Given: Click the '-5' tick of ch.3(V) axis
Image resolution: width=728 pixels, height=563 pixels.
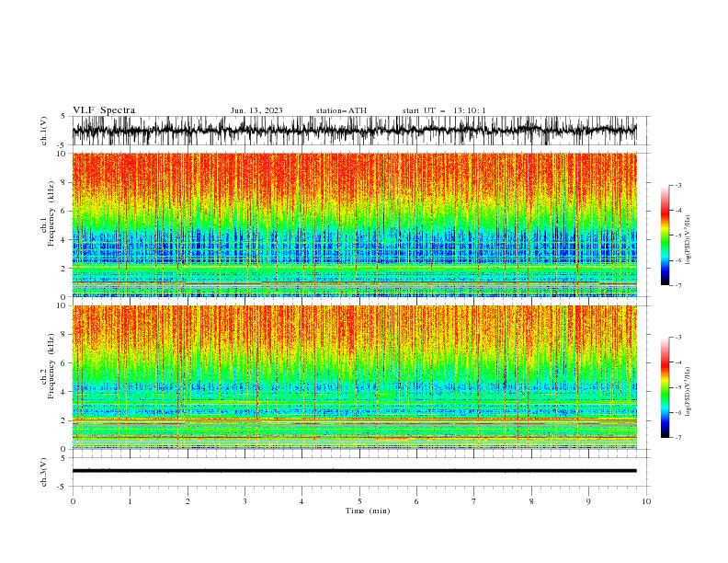Looking at the screenshot, I should click(63, 487).
